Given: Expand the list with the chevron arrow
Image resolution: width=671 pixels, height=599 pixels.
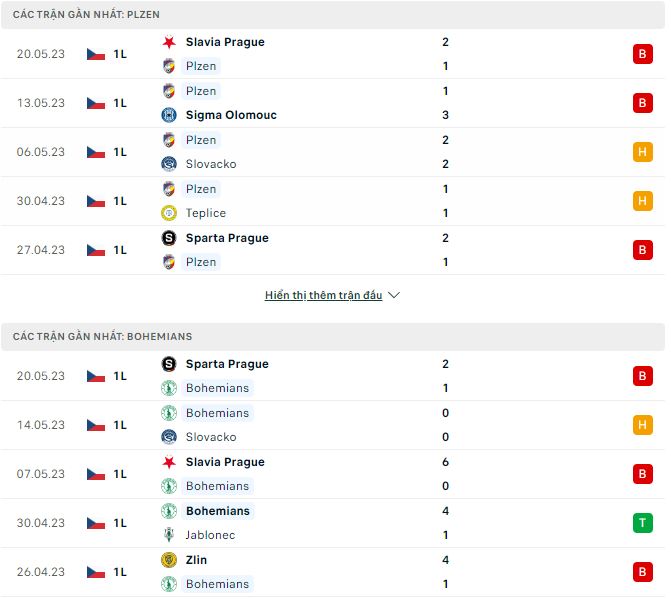Looking at the screenshot, I should tap(394, 296).
